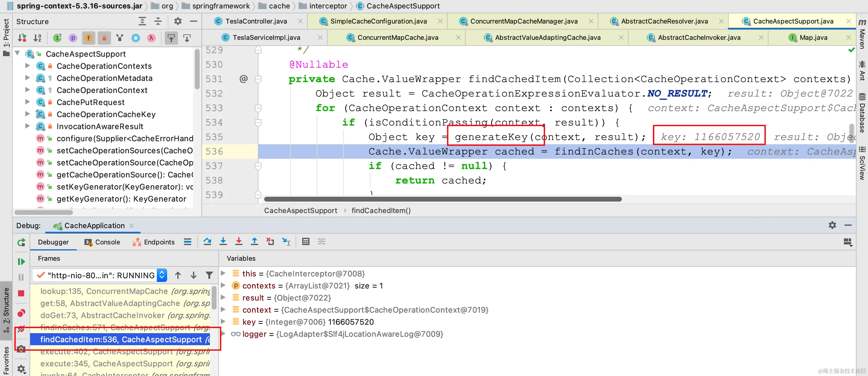Toggle Show Fields filter in Structure
The image size is (868, 376).
coord(89,38)
